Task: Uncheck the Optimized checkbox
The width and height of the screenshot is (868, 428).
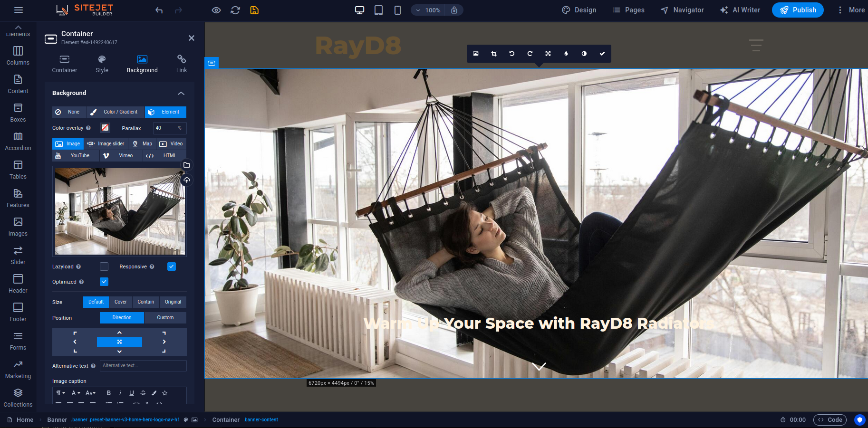Action: [104, 282]
